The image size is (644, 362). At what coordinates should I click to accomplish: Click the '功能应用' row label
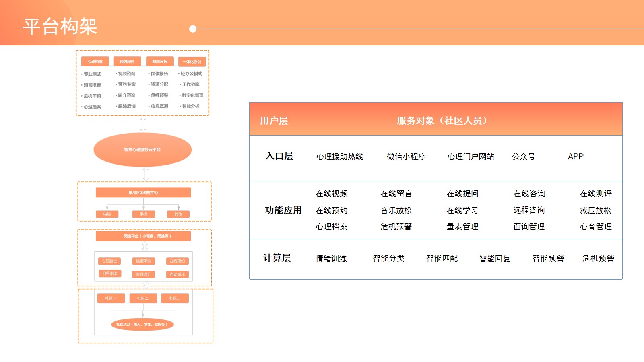[283, 210]
